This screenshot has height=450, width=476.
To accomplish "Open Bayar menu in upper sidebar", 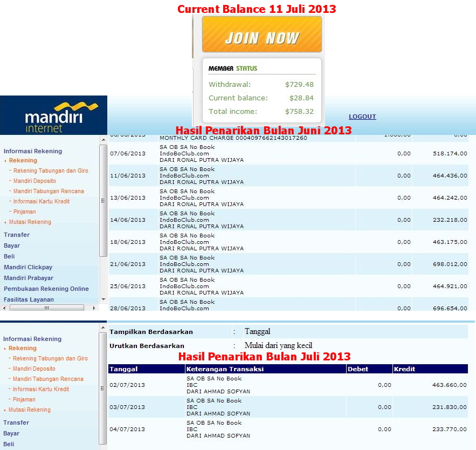I will (x=12, y=246).
